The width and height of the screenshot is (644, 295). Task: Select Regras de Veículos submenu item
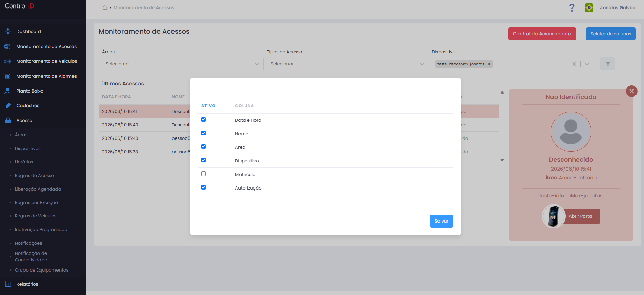36,216
